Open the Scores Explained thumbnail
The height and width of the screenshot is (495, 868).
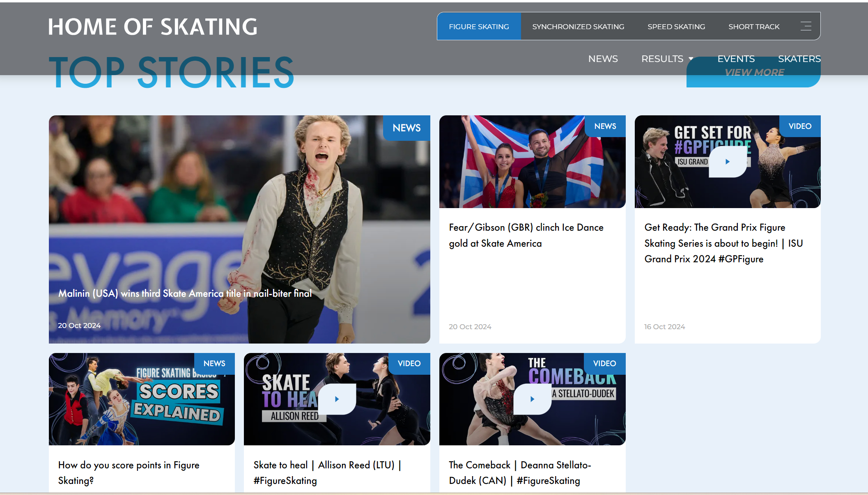(x=142, y=399)
